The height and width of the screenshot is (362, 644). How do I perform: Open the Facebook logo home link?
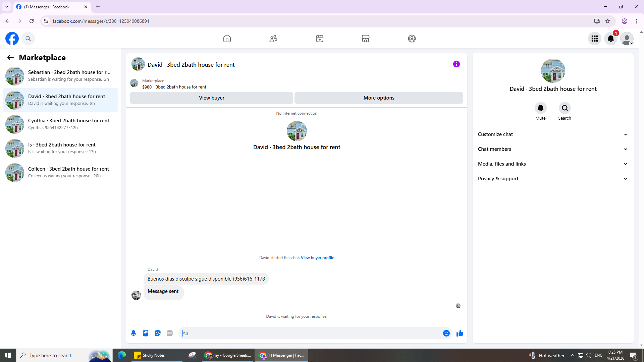click(12, 39)
